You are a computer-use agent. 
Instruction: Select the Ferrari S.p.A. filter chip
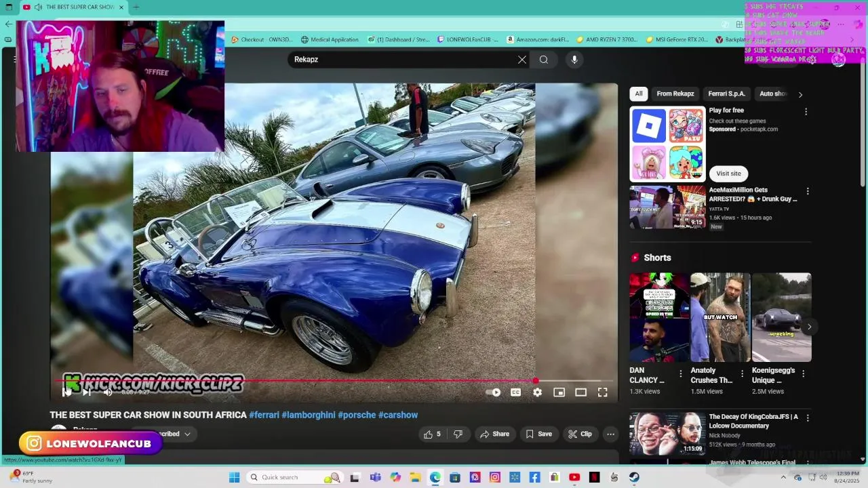coord(726,94)
